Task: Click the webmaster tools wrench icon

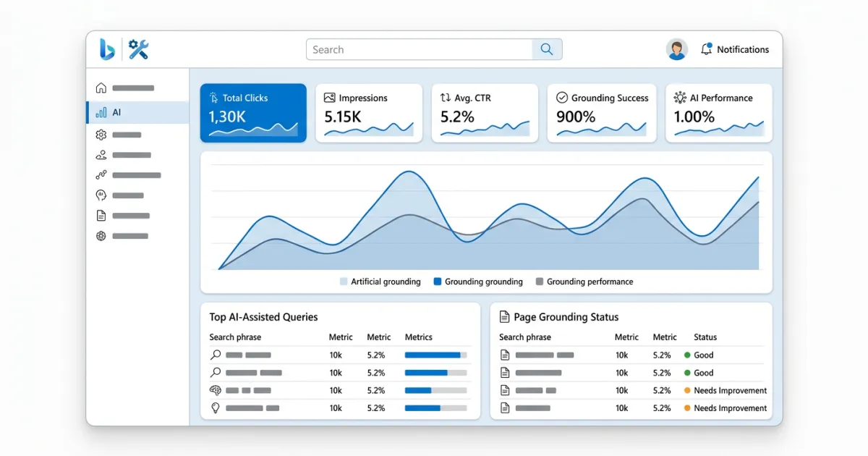Action: 138,49
